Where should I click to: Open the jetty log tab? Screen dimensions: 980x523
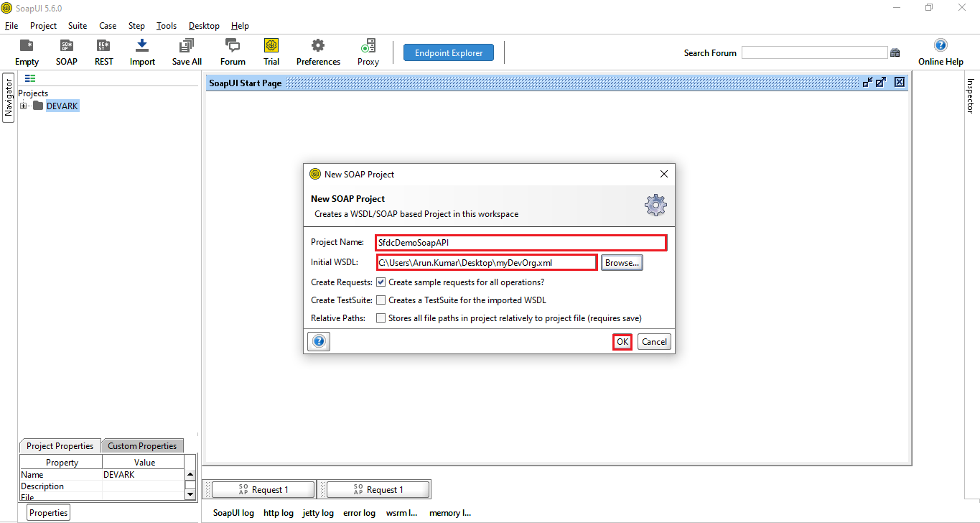(x=318, y=513)
